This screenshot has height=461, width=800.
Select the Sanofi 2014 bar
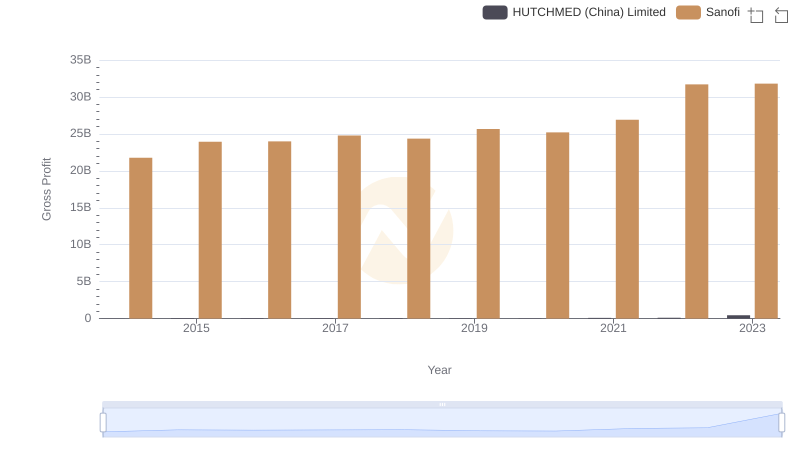click(x=141, y=238)
